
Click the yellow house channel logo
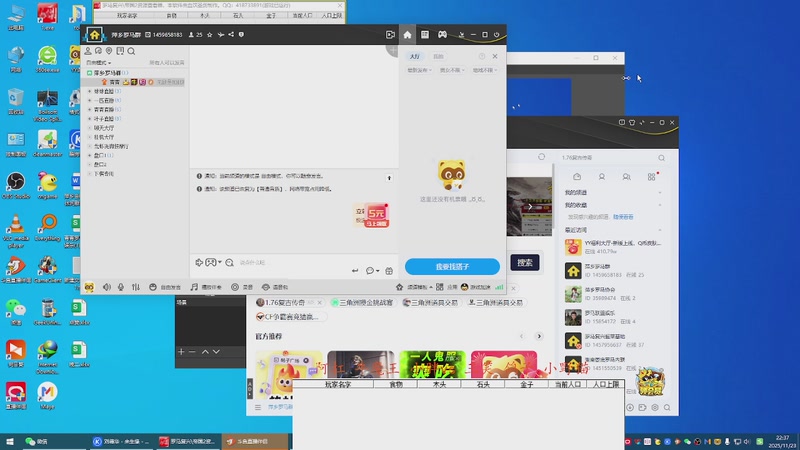(94, 35)
